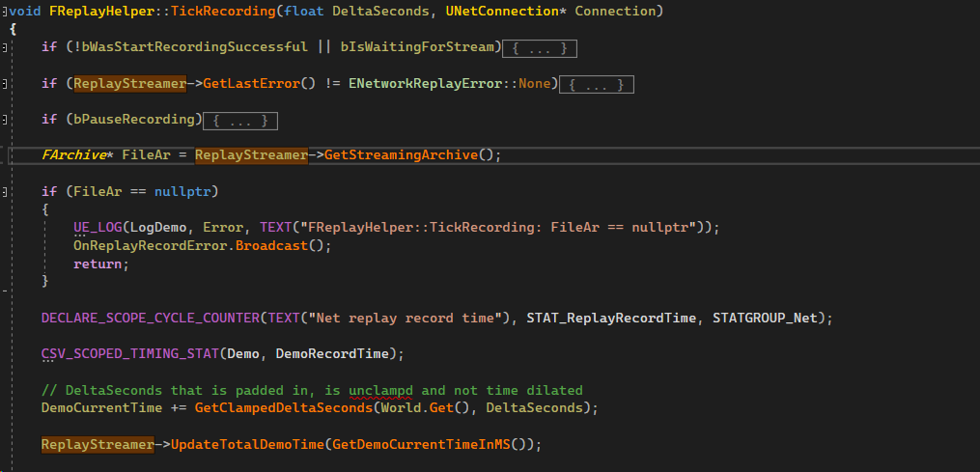Click CSV_SCOPED_TIMING_STAT macro
Viewport: 980px width, 472px height.
(x=130, y=354)
